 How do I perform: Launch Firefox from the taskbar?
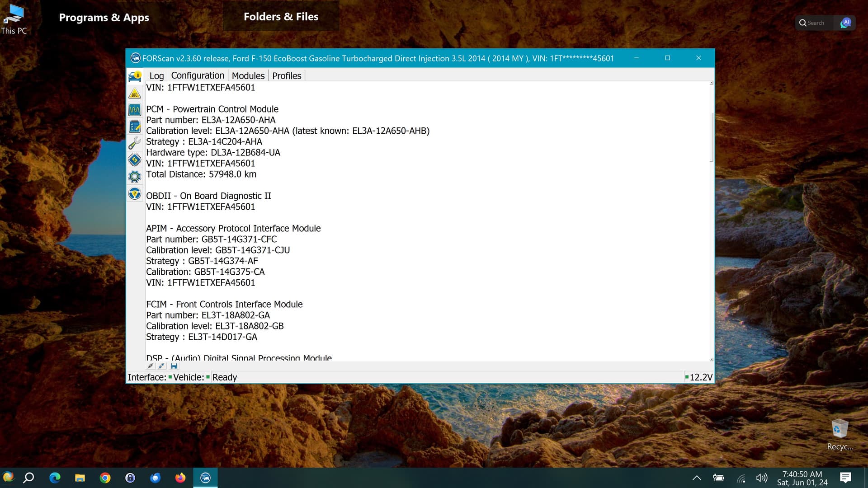point(180,478)
